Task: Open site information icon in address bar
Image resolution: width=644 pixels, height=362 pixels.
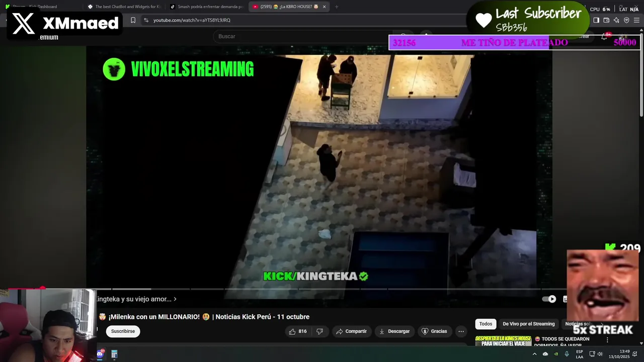Action: pyautogui.click(x=146, y=20)
